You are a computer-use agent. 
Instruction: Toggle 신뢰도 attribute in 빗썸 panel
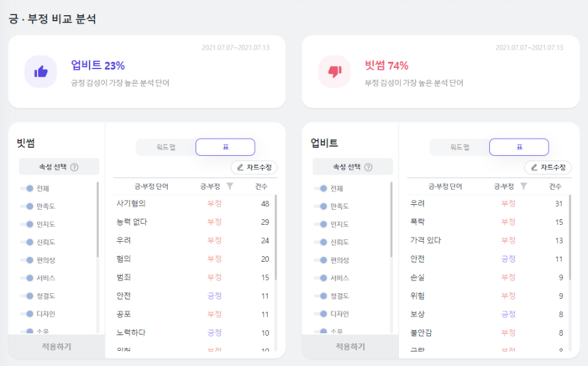(27, 242)
